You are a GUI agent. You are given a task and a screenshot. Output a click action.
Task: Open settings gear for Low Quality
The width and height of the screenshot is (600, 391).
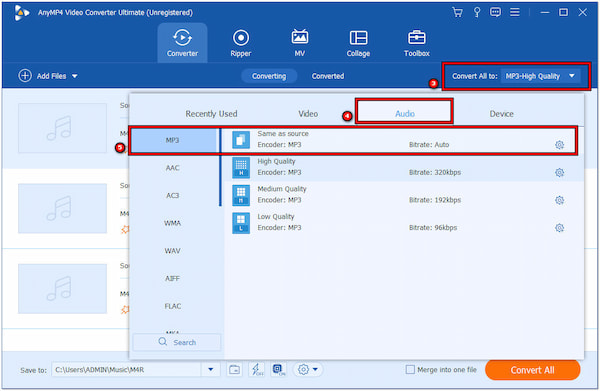tap(559, 228)
